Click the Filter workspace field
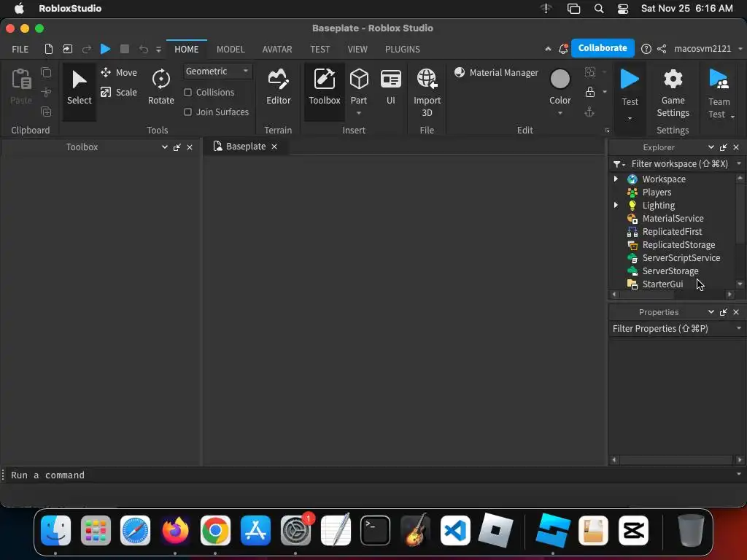This screenshot has width=747, height=560. tap(679, 164)
